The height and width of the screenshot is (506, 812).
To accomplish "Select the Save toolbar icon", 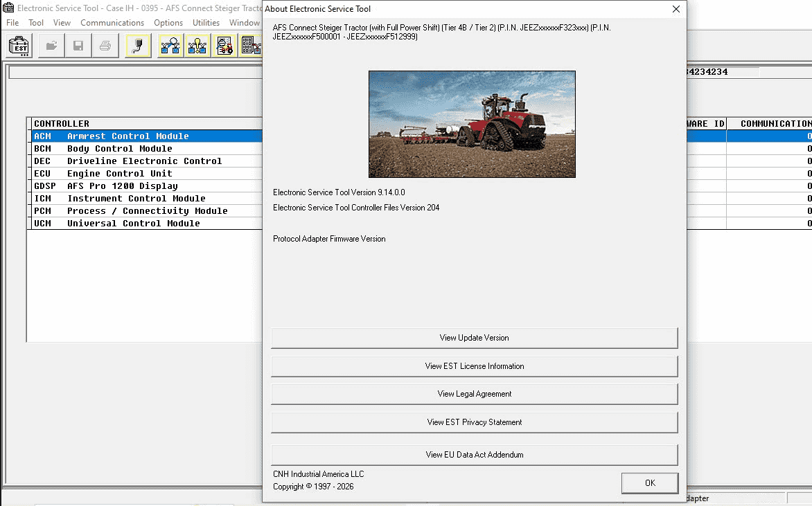I will click(78, 46).
